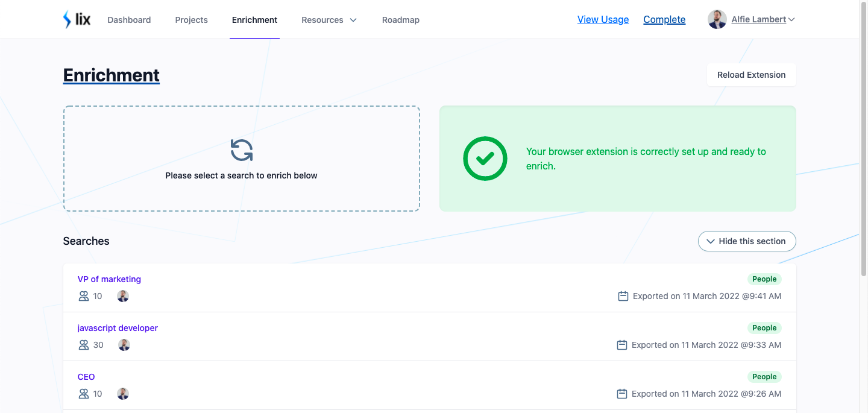This screenshot has width=868, height=413.
Task: Expand the Resources dropdown menu
Action: [x=329, y=20]
